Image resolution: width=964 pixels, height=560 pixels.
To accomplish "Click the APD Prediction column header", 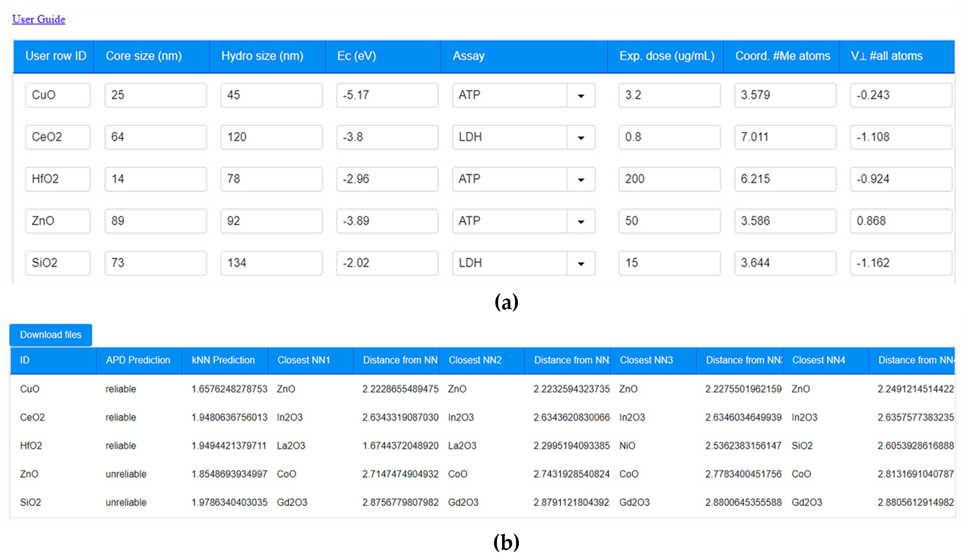I will 138,360.
